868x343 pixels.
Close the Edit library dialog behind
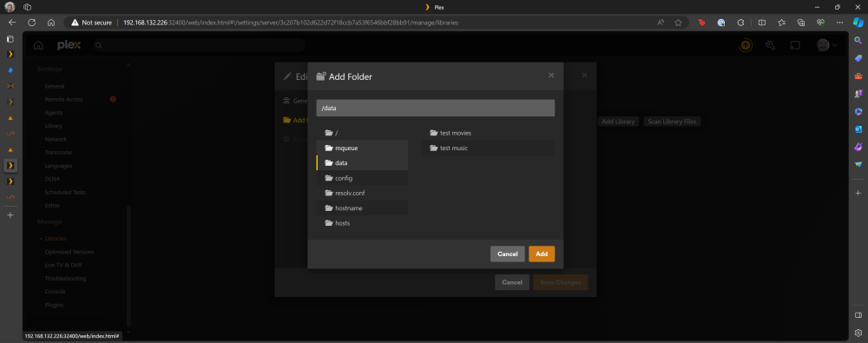584,76
